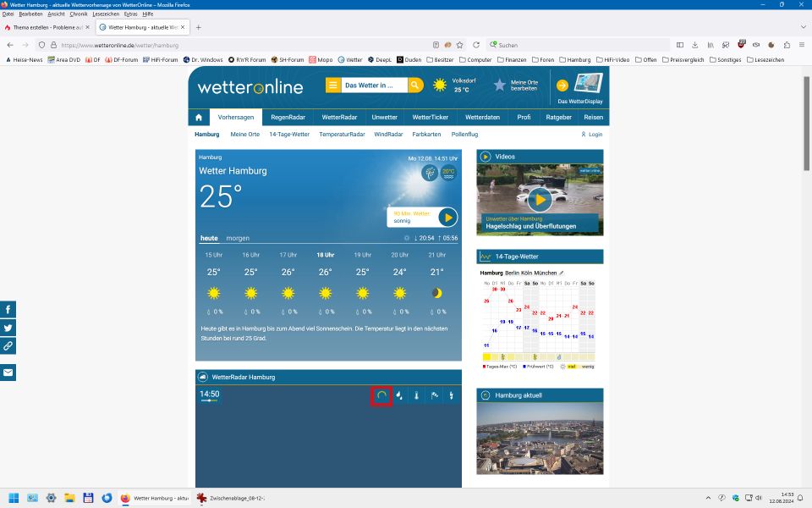
Task: Select Berlin in the 14-Tage-Wetter widget
Action: click(513, 273)
